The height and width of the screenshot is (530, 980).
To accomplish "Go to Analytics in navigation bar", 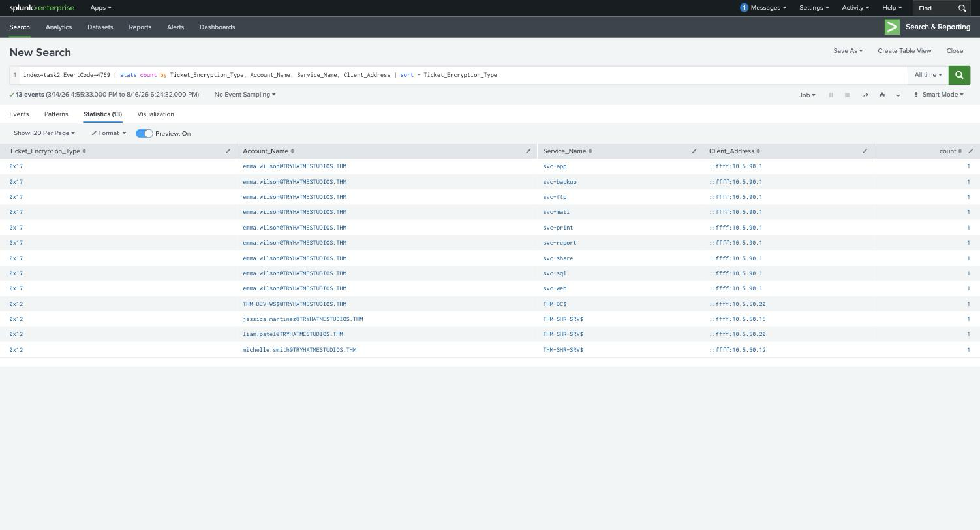I will (x=59, y=27).
